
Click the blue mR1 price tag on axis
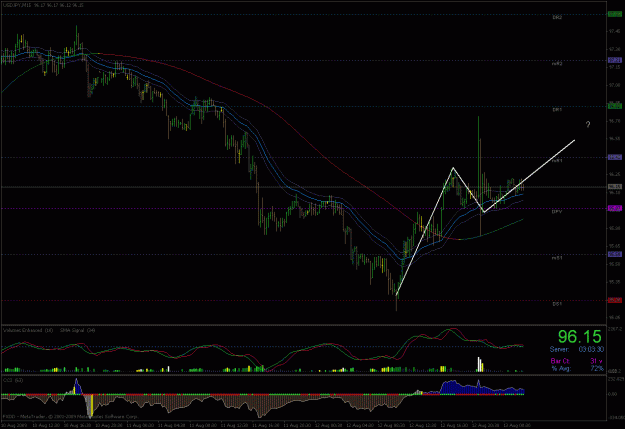pos(615,157)
